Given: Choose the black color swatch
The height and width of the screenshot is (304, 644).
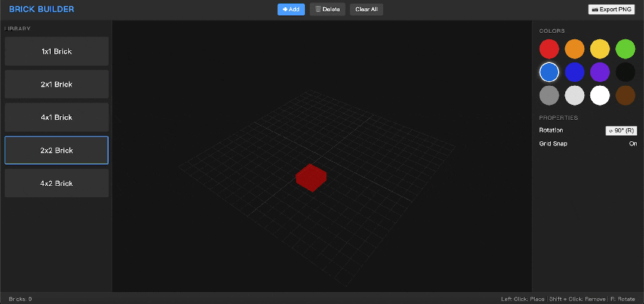Looking at the screenshot, I should click(625, 72).
